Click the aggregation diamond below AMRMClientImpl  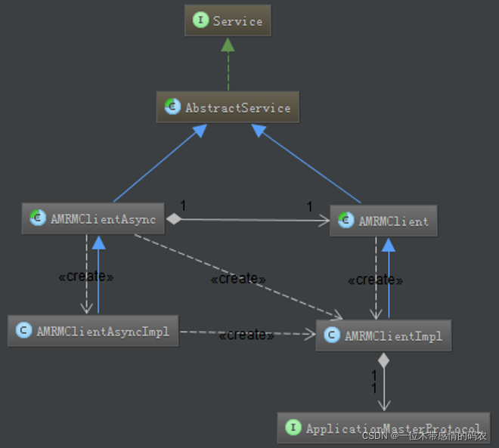tap(384, 360)
